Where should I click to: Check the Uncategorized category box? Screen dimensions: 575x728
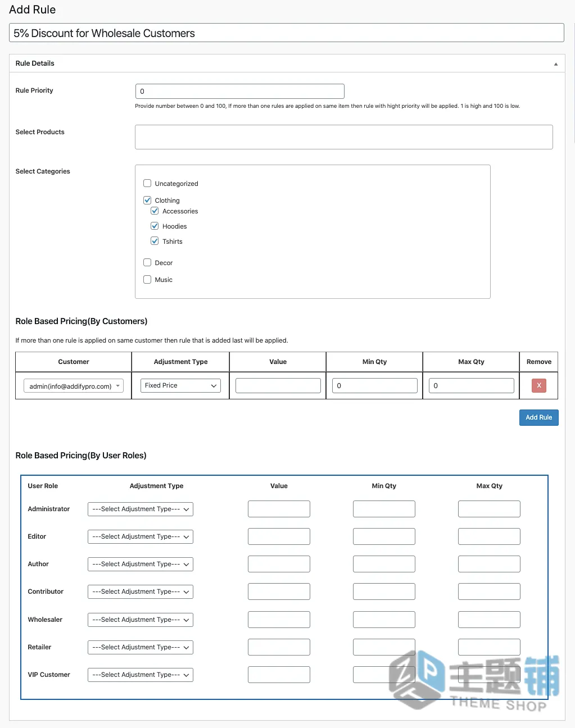click(147, 183)
